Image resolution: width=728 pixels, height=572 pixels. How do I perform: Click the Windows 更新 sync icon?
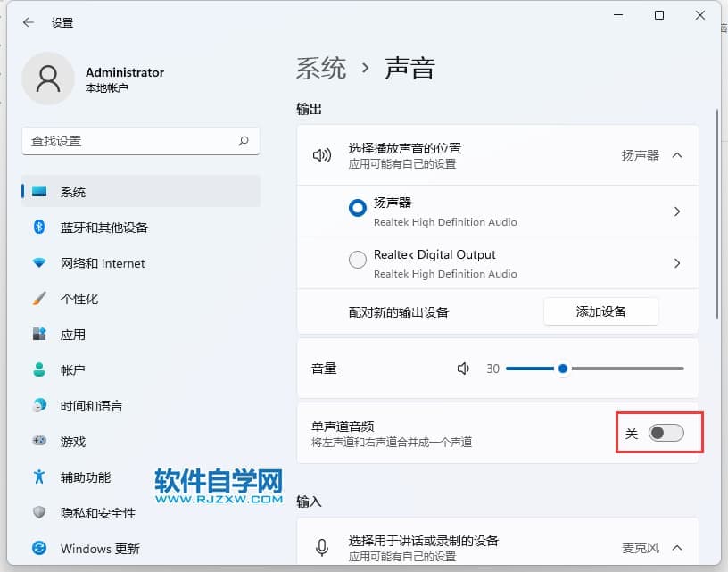point(39,548)
